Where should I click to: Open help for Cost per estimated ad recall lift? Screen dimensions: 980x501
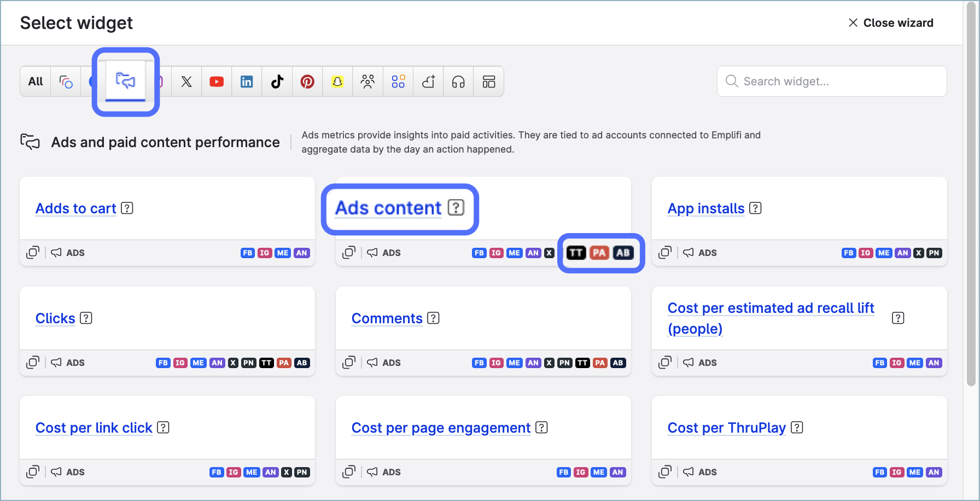(x=898, y=317)
